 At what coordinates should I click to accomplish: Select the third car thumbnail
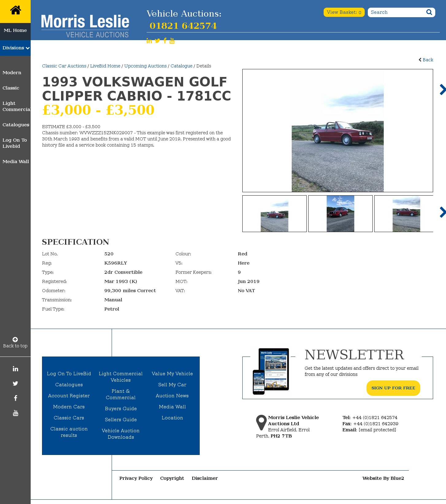pos(404,214)
